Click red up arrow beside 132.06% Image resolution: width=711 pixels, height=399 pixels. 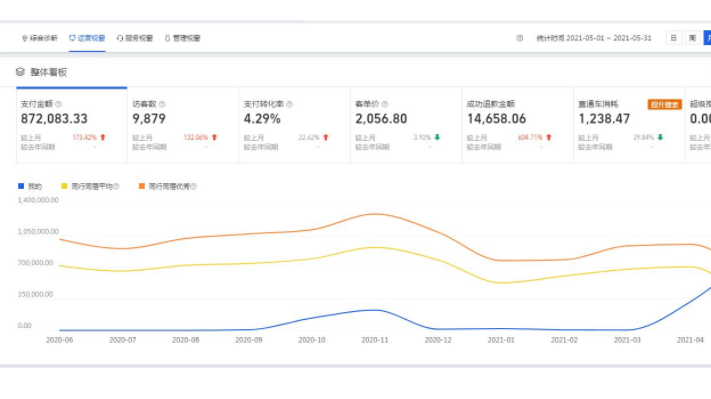(x=214, y=137)
